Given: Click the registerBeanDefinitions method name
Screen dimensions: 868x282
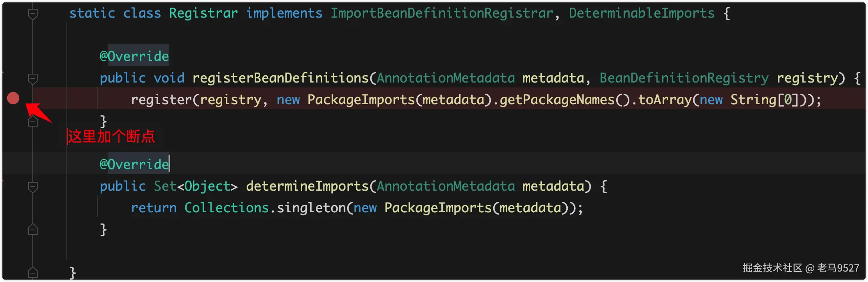Looking at the screenshot, I should (x=280, y=78).
